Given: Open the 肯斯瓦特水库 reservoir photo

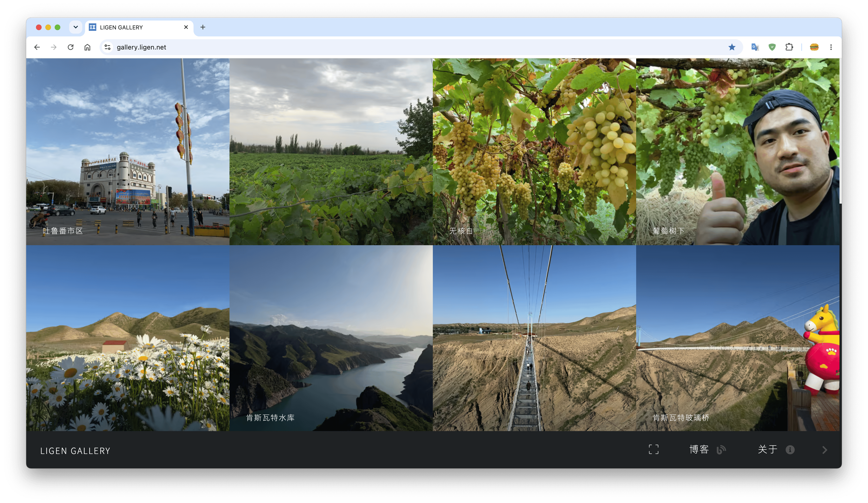Looking at the screenshot, I should [x=331, y=338].
